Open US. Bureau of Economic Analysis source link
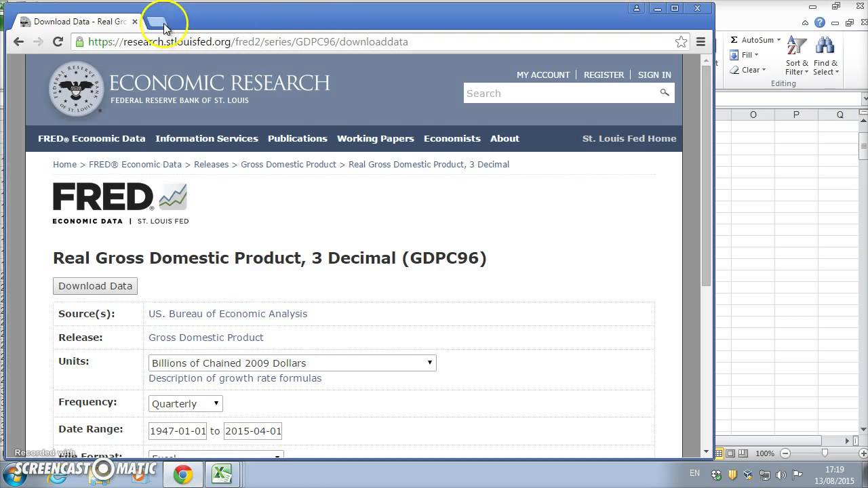Viewport: 868px width, 488px height. (228, 314)
